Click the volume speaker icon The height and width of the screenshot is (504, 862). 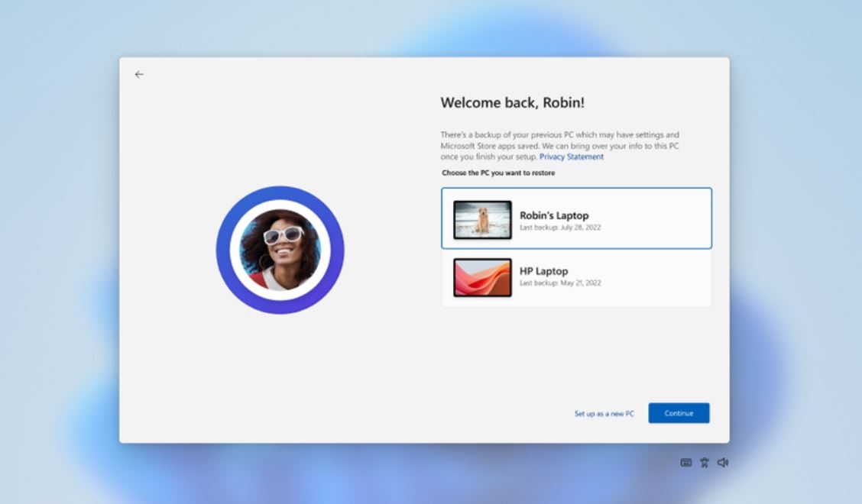[x=723, y=463]
